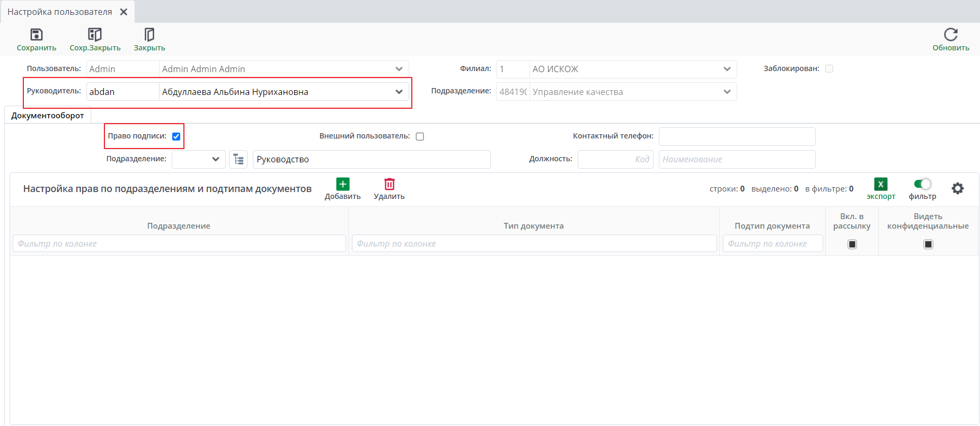Click the Сохранить save icon
The height and width of the screenshot is (426, 980).
point(36,35)
